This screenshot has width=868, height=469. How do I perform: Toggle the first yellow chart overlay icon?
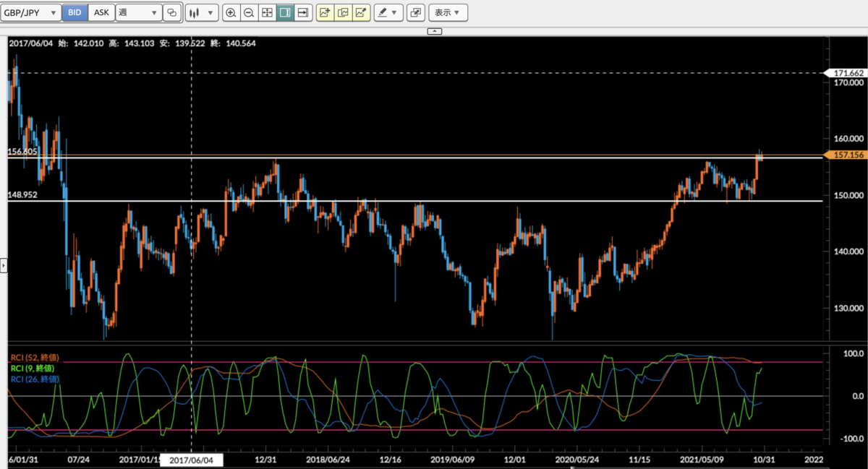pos(325,12)
